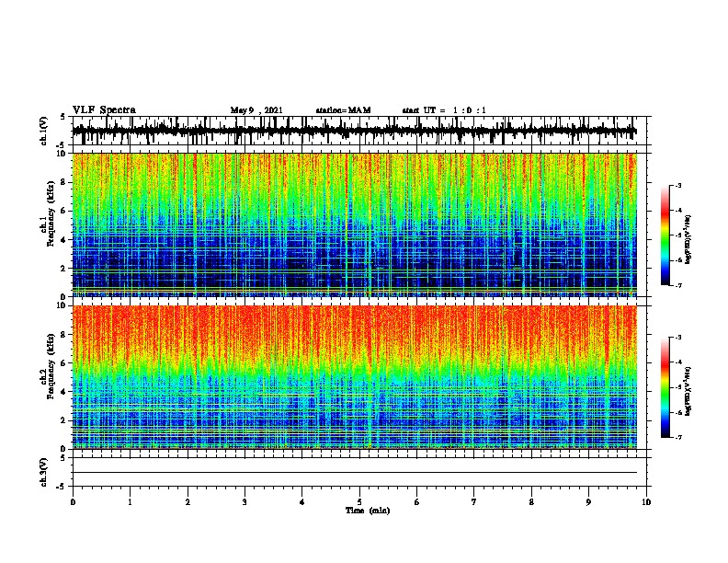The width and height of the screenshot is (728, 563).
Task: Click the "0" tick on the time axis
Action: [73, 502]
